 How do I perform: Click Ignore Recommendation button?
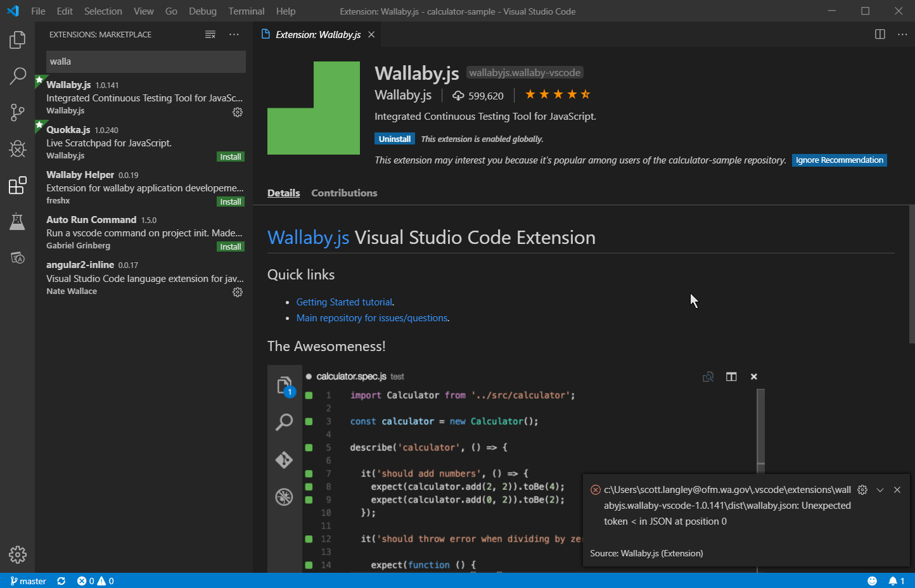coord(840,160)
